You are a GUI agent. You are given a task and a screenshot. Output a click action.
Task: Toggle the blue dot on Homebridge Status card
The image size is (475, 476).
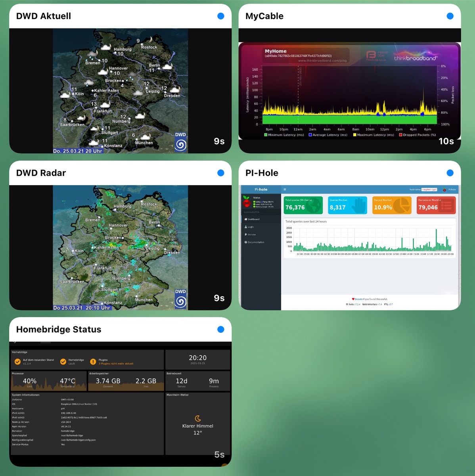click(221, 330)
